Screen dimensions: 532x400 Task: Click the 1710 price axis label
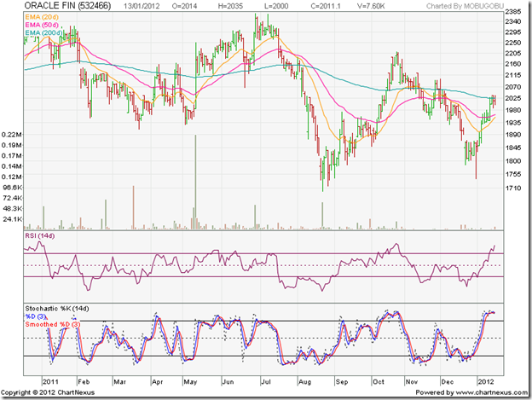(514, 188)
